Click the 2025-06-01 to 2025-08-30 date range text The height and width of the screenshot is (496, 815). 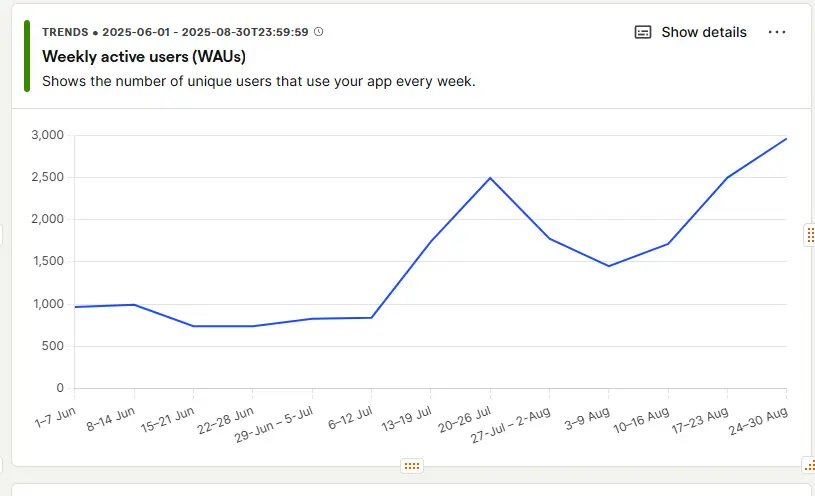tap(205, 32)
